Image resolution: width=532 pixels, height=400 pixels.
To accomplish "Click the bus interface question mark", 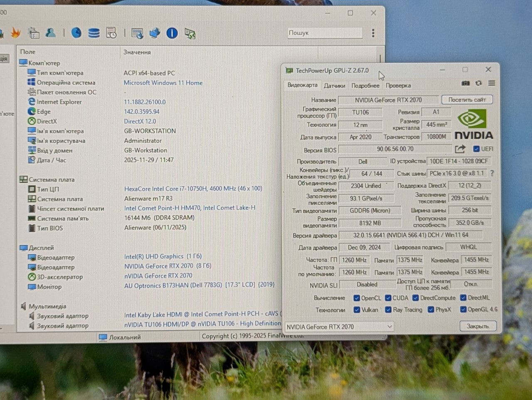I will click(x=492, y=173).
